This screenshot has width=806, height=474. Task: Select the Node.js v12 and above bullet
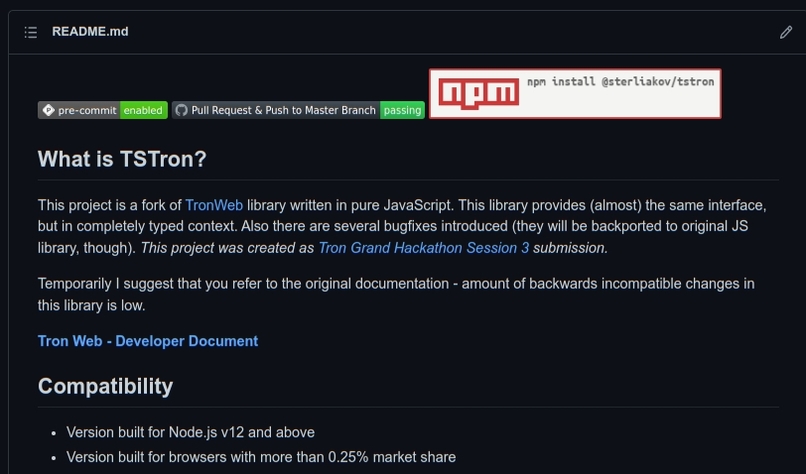(x=190, y=432)
